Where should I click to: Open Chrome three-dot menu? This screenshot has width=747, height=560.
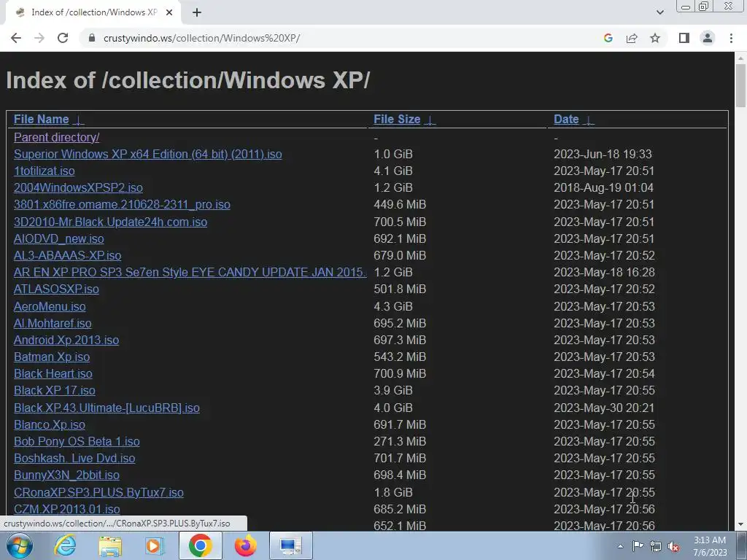pyautogui.click(x=731, y=38)
